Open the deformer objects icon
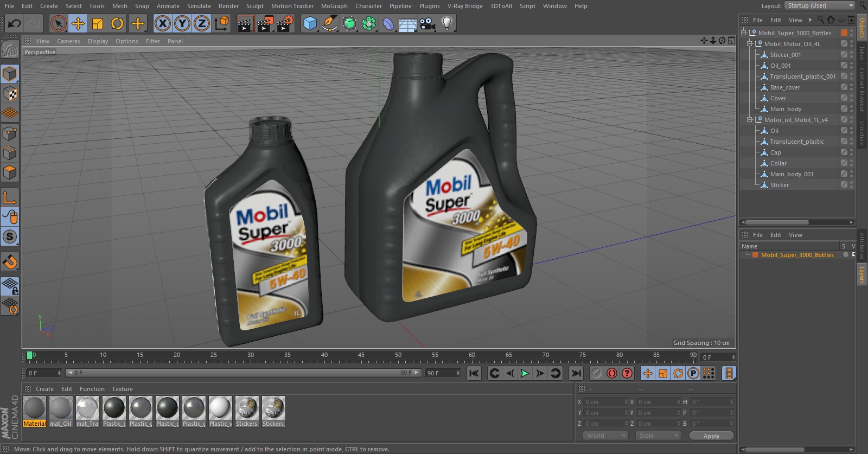Screen dimensions: 868x454 [x=388, y=23]
